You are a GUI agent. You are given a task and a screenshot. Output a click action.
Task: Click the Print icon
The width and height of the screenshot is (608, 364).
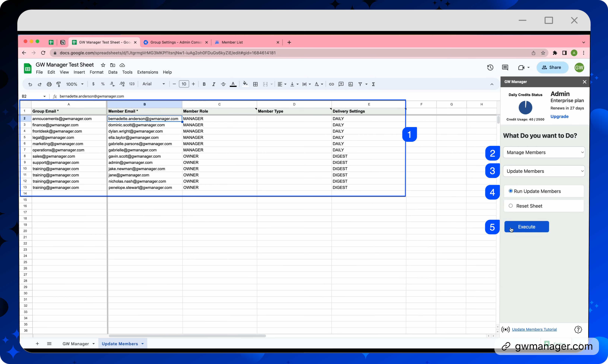click(x=49, y=84)
